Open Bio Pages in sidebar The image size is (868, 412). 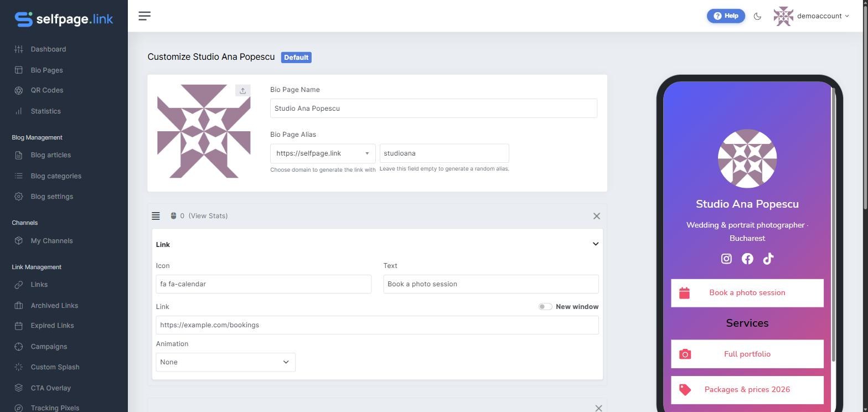pos(46,70)
